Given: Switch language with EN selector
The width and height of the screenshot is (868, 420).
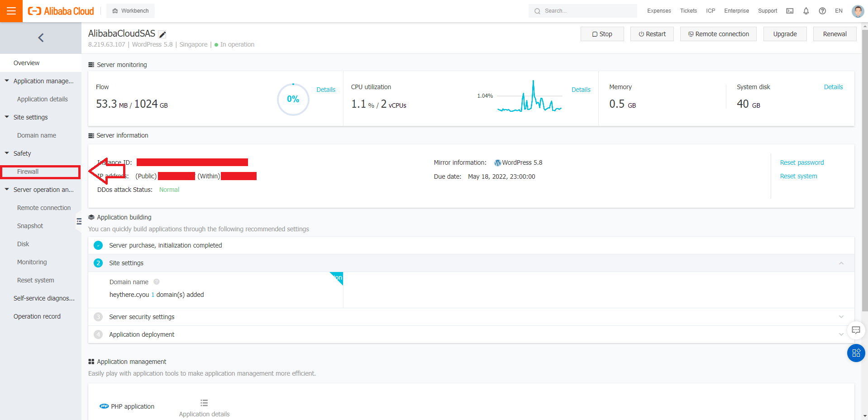Looking at the screenshot, I should (839, 11).
